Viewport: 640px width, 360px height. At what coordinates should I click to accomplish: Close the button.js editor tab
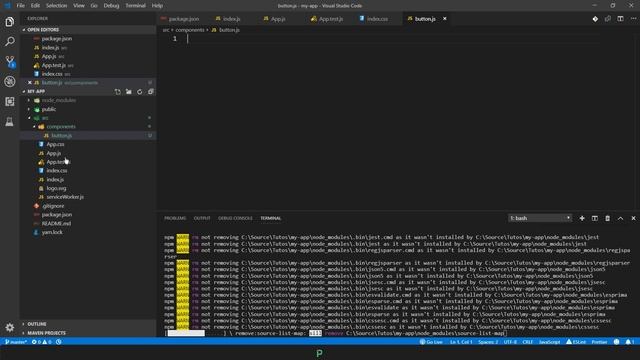(445, 19)
